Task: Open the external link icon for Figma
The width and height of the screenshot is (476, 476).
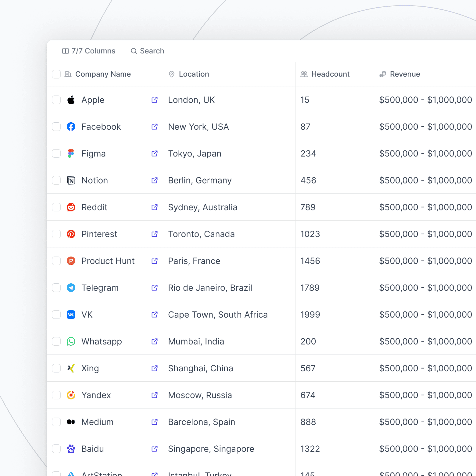Action: 155,154
